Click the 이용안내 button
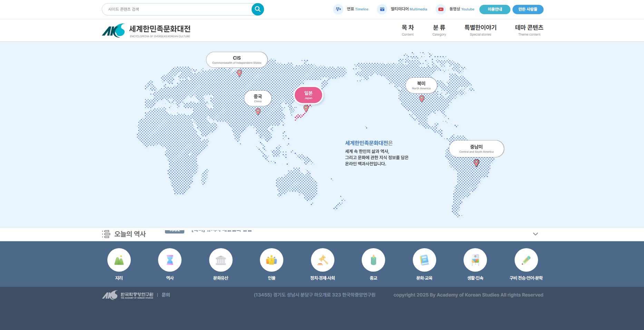The width and height of the screenshot is (644, 330). (x=495, y=9)
